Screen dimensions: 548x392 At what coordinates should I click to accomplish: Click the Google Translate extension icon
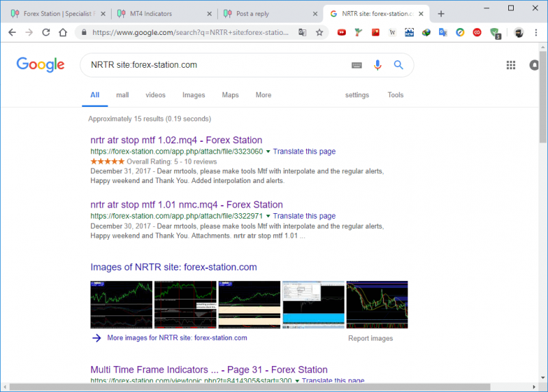[x=443, y=32]
